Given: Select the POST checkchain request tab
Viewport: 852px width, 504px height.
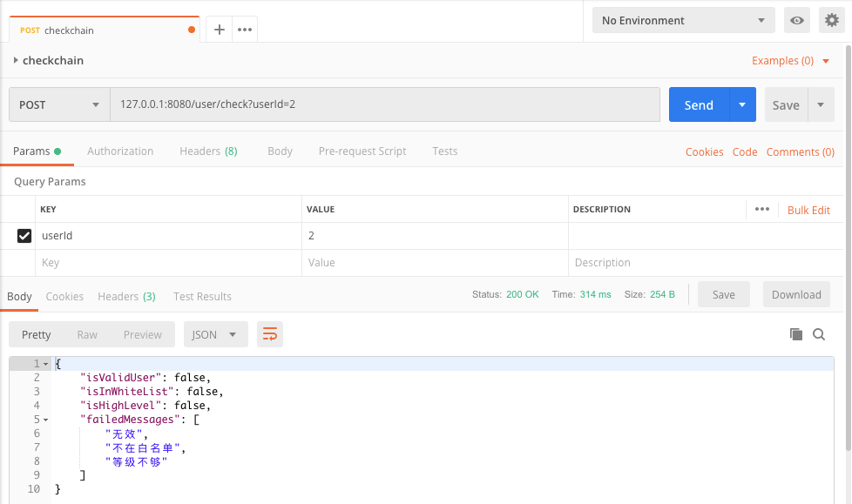Looking at the screenshot, I should pyautogui.click(x=105, y=30).
